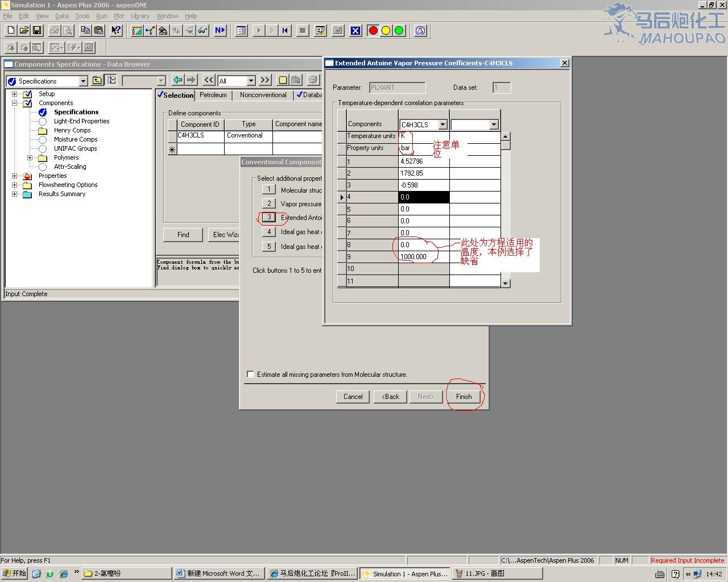Select Henry Comps in the tree
This screenshot has height=582, width=728.
coord(72,130)
